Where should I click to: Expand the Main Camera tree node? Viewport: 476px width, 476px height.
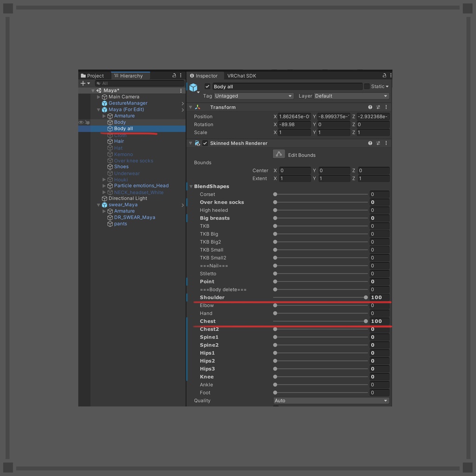(x=99, y=97)
